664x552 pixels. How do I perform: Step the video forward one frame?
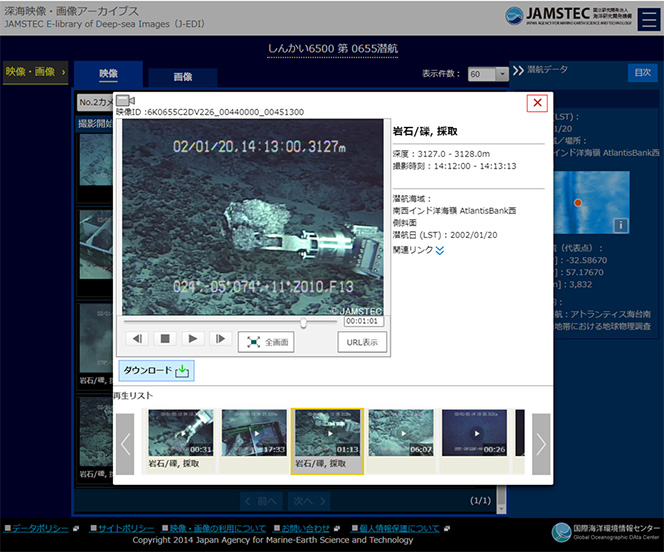[x=220, y=339]
